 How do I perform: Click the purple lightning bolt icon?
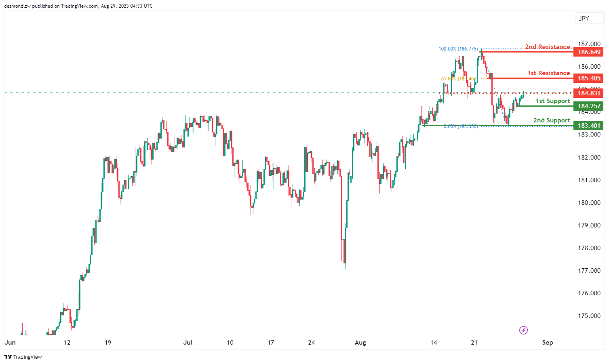click(523, 330)
